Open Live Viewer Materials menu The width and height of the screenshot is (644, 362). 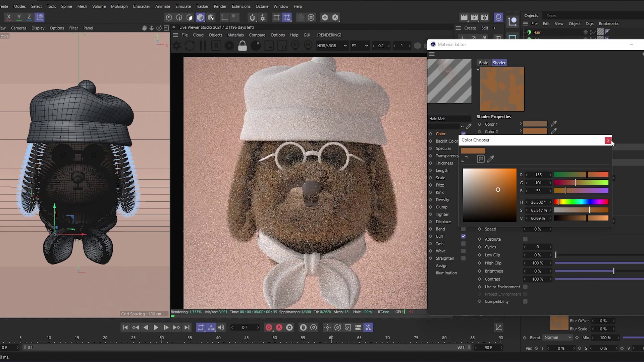pyautogui.click(x=235, y=35)
